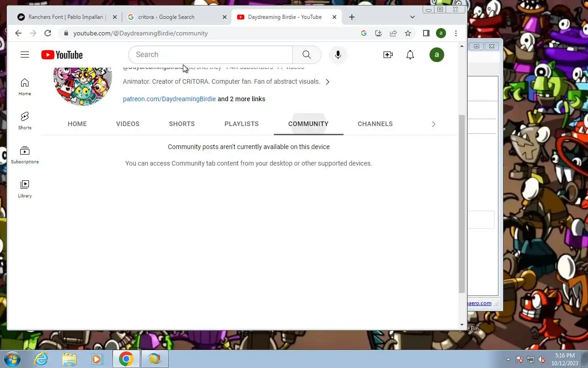
Task: Click 'and 2 more links'
Action: [x=241, y=99]
